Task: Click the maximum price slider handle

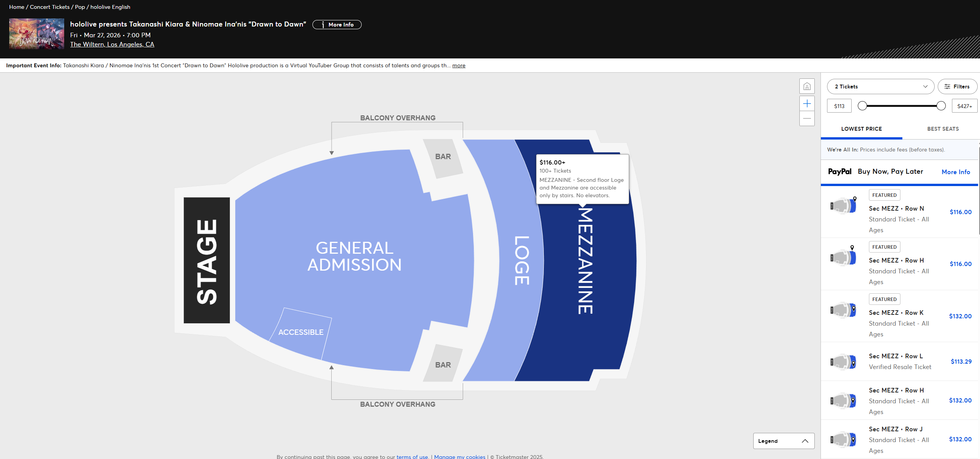Action: pyautogui.click(x=941, y=106)
